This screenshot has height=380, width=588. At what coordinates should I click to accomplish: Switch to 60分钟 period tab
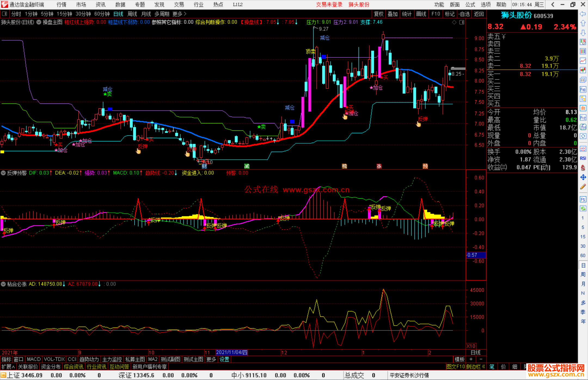click(102, 14)
